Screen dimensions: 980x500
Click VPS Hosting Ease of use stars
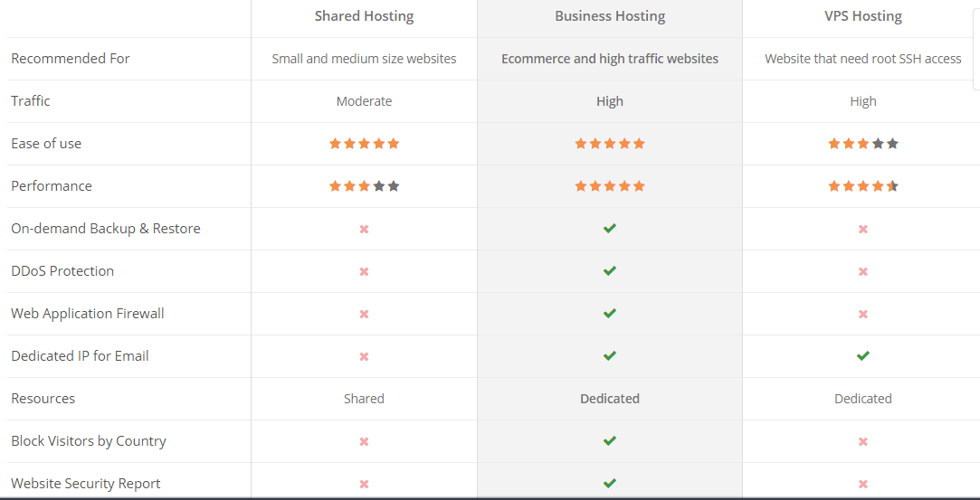[863, 144]
